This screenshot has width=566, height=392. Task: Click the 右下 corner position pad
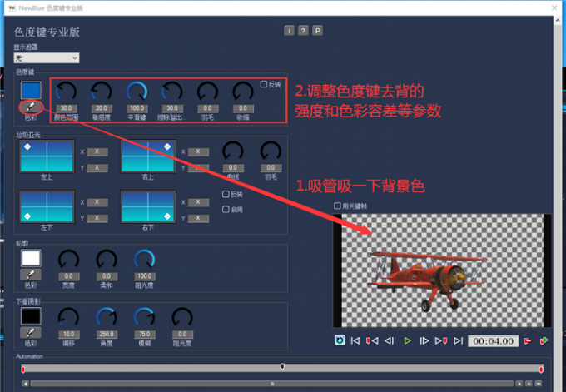click(148, 207)
